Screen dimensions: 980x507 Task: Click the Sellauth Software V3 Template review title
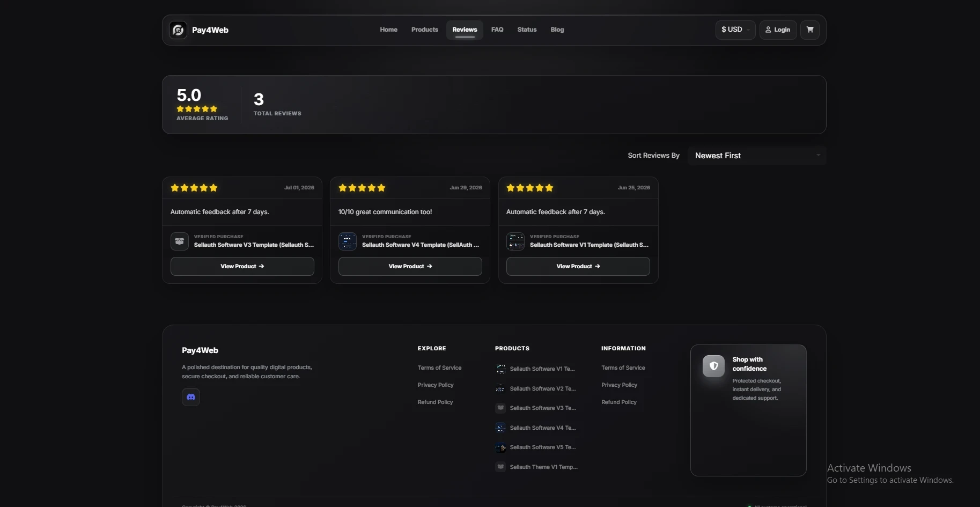coord(254,245)
